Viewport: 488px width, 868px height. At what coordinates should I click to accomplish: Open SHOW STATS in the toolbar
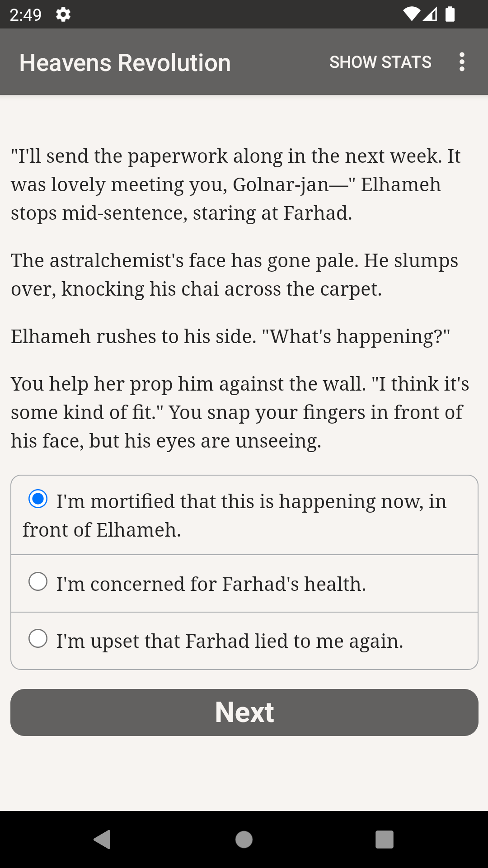[x=380, y=62]
